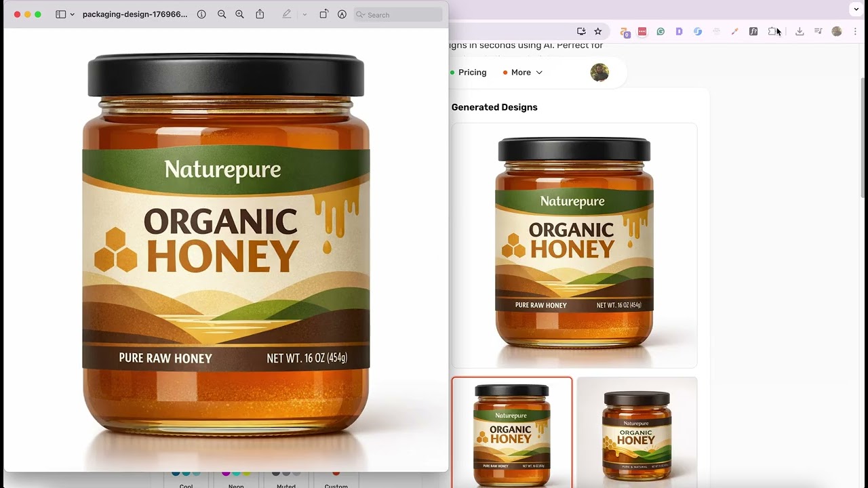868x488 pixels.
Task: Expand the browser tab search chevron
Action: tap(856, 9)
